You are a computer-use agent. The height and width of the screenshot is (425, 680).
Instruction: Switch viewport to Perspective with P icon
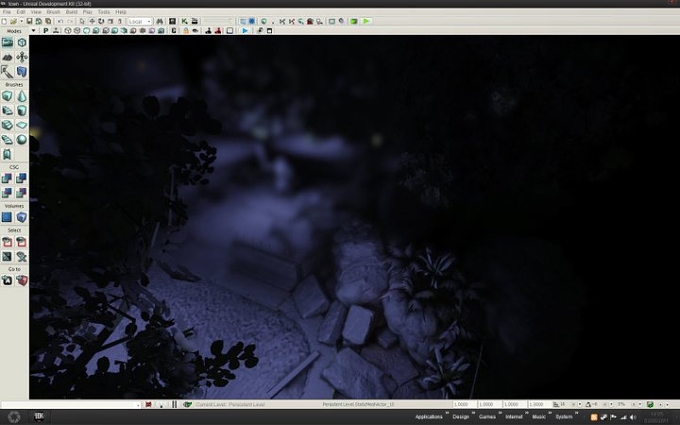point(46,31)
